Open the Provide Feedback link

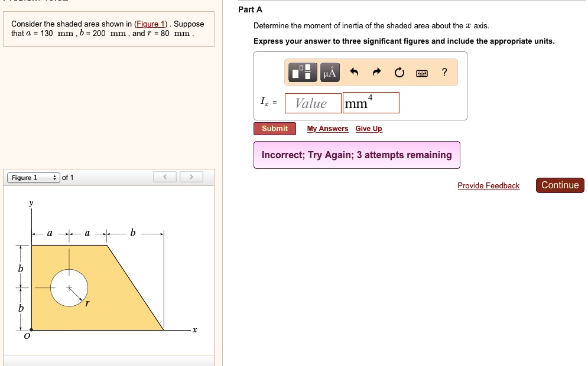pos(489,185)
